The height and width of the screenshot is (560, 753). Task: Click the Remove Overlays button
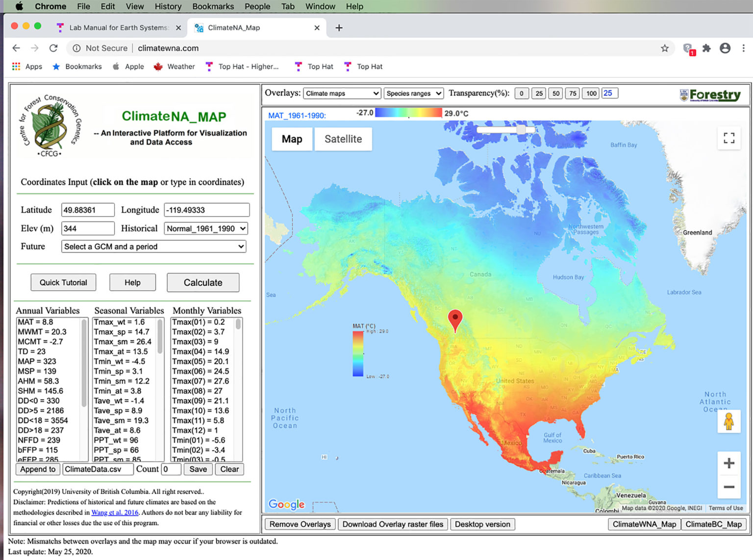pos(300,524)
